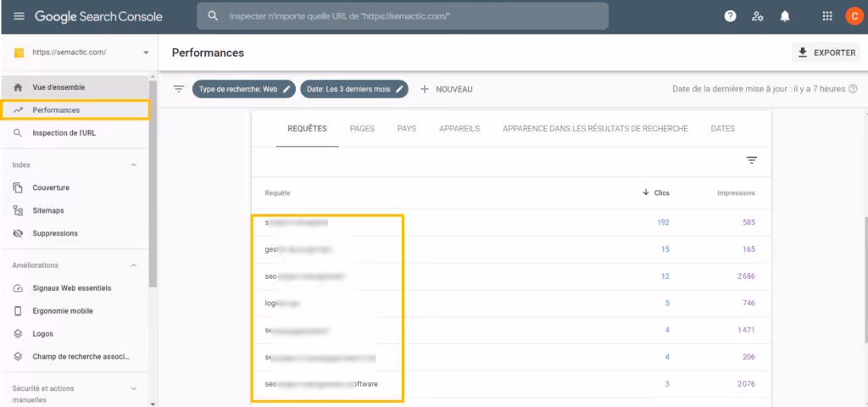The width and height of the screenshot is (868, 407).
Task: Edit the Type de recherche pencil icon
Action: tap(287, 89)
